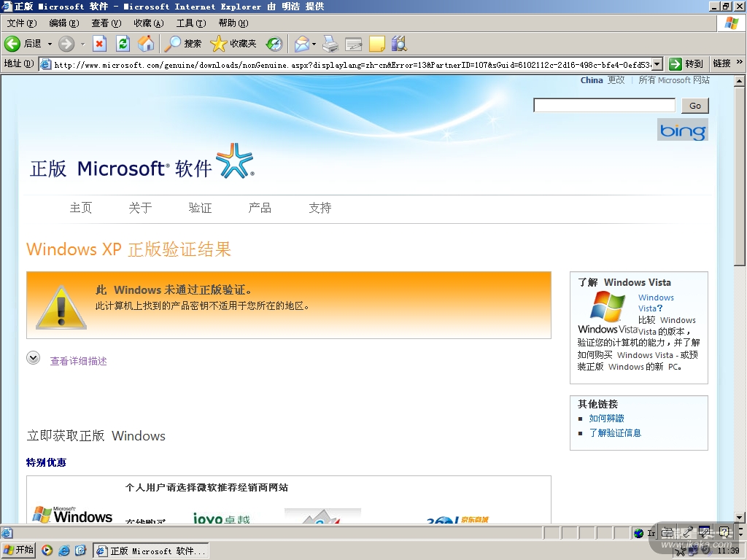This screenshot has height=560, width=747.
Task: Click the yellow Discuss note icon
Action: pos(377,44)
